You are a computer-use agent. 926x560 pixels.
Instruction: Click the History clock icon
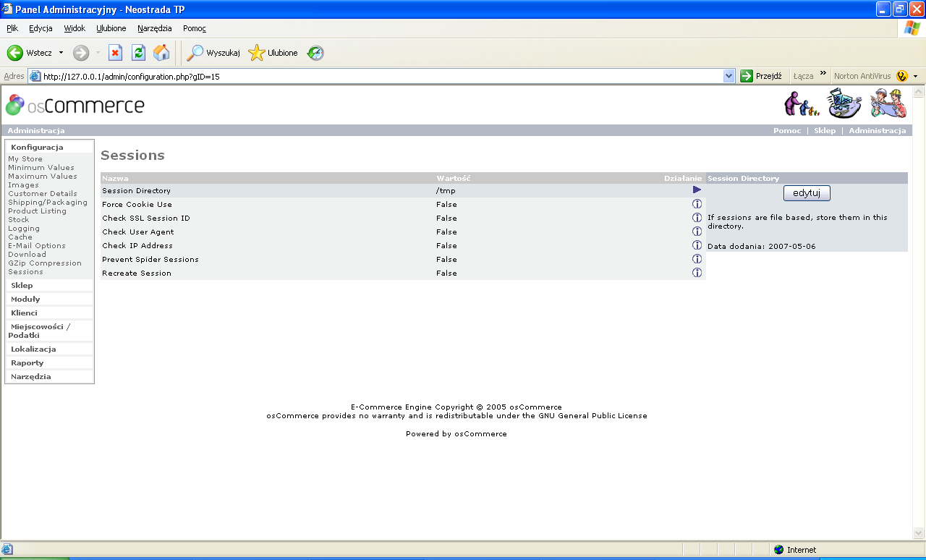click(x=315, y=53)
